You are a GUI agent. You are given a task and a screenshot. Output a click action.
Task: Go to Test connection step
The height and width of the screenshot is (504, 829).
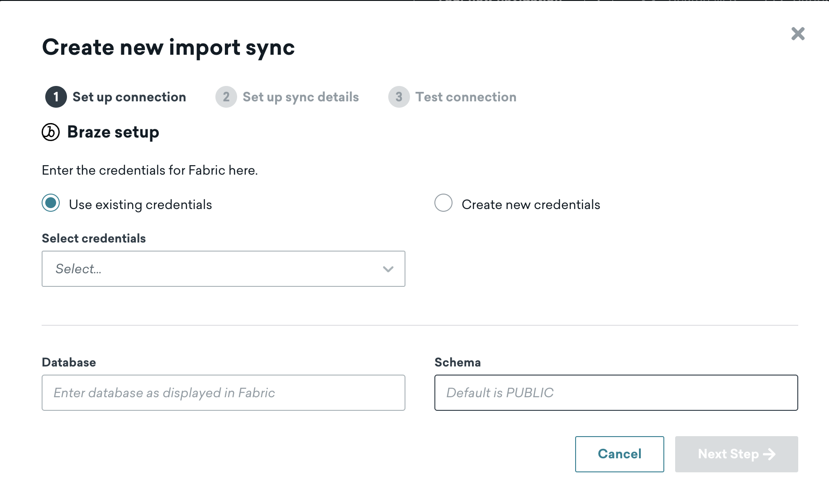tap(466, 97)
